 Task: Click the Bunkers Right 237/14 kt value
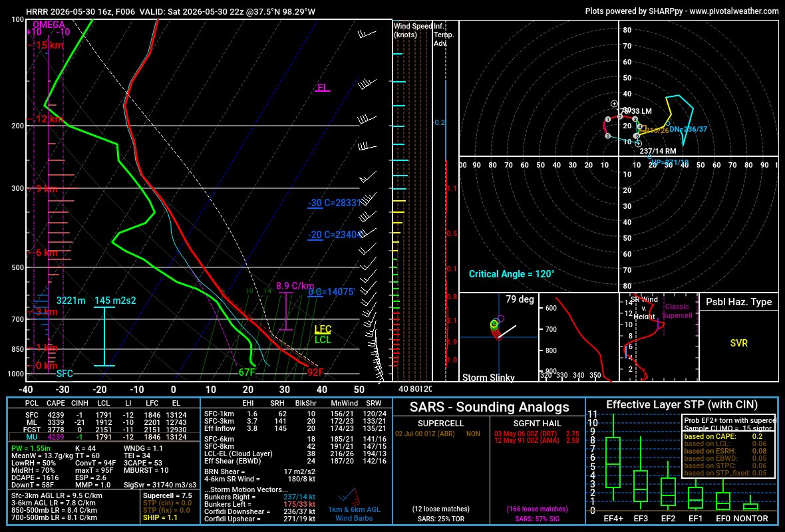coord(299,497)
